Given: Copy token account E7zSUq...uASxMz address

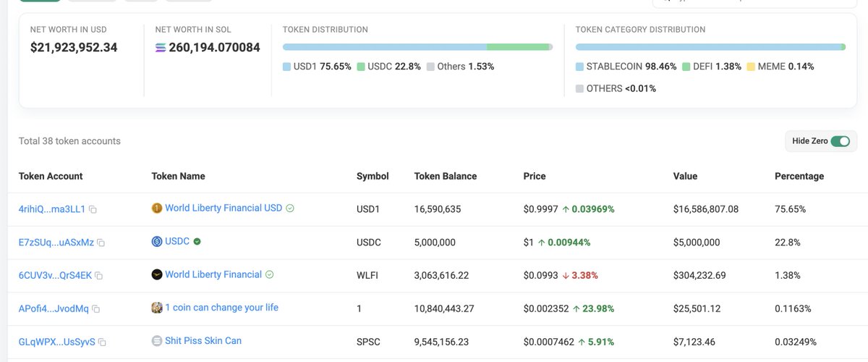Looking at the screenshot, I should 101,243.
